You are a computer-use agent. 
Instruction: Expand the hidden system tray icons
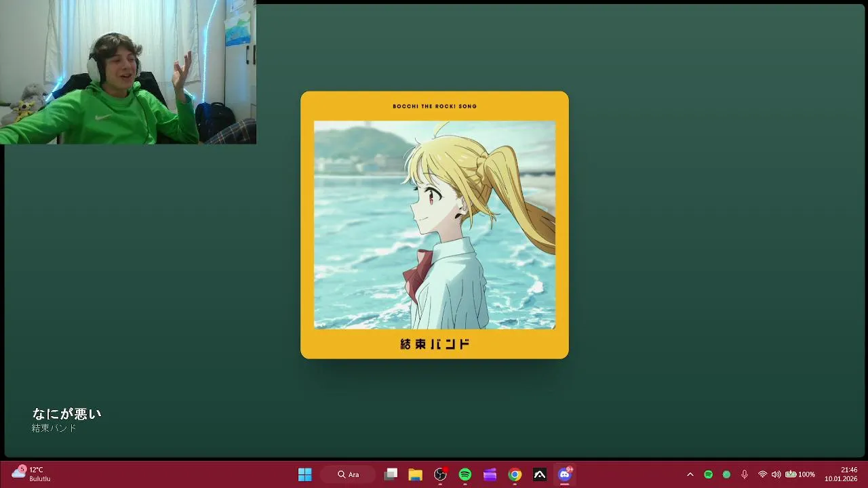pyautogui.click(x=690, y=474)
